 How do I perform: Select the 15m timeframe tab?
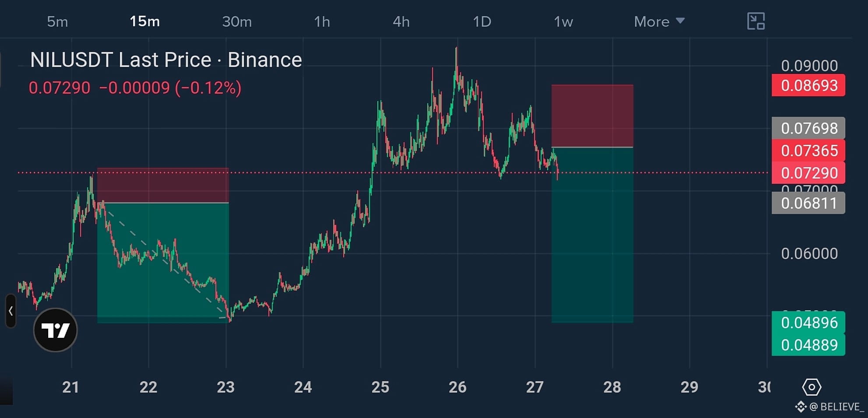[145, 21]
